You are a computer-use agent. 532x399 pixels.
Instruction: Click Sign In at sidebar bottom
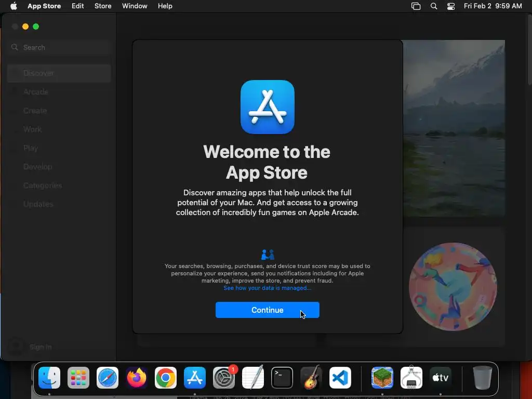tap(41, 347)
